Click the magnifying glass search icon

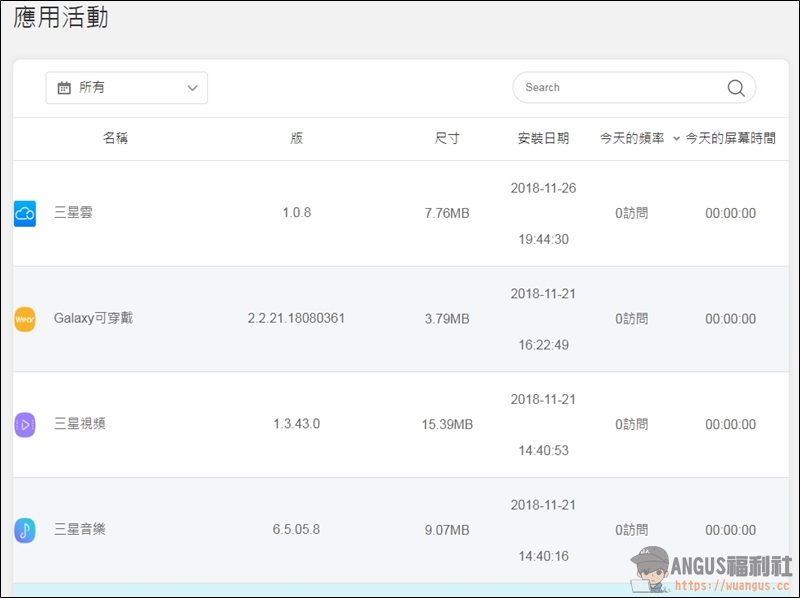click(736, 88)
